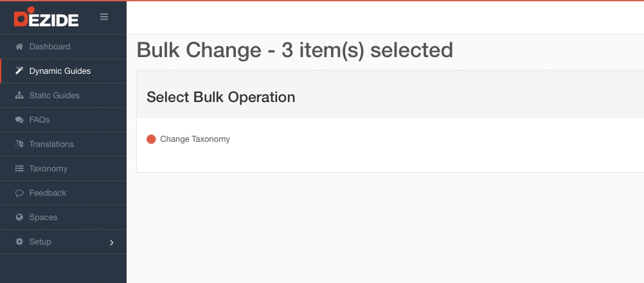Open the Static Guides menu item
Screen dimensions: 644x283
click(63, 95)
